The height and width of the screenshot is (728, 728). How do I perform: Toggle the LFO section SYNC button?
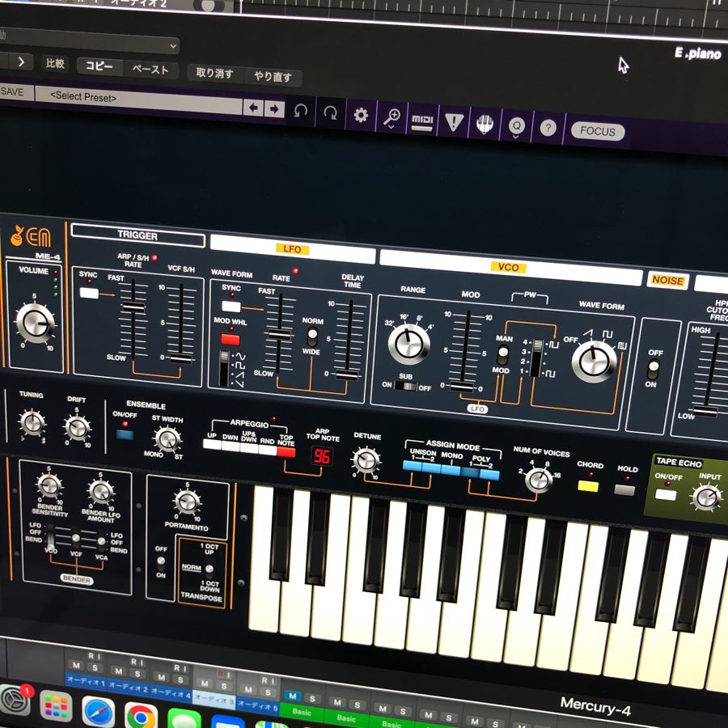[x=231, y=307]
